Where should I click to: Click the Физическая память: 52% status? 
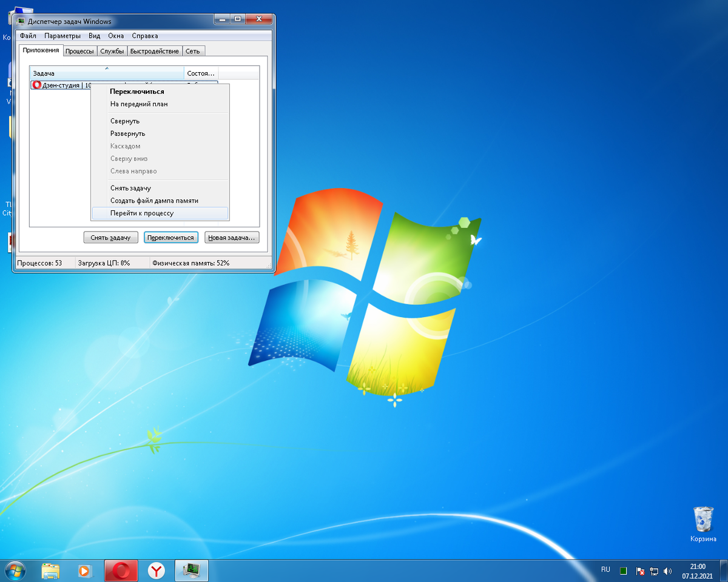190,263
